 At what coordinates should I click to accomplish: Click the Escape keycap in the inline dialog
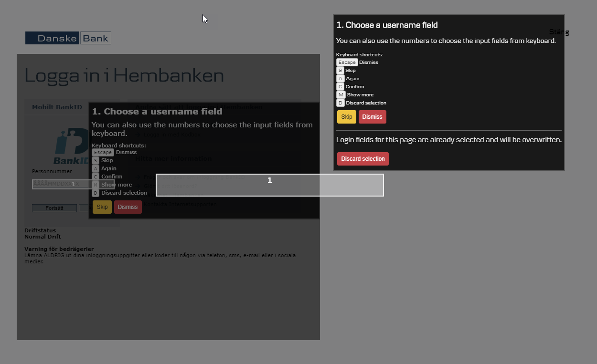point(102,152)
